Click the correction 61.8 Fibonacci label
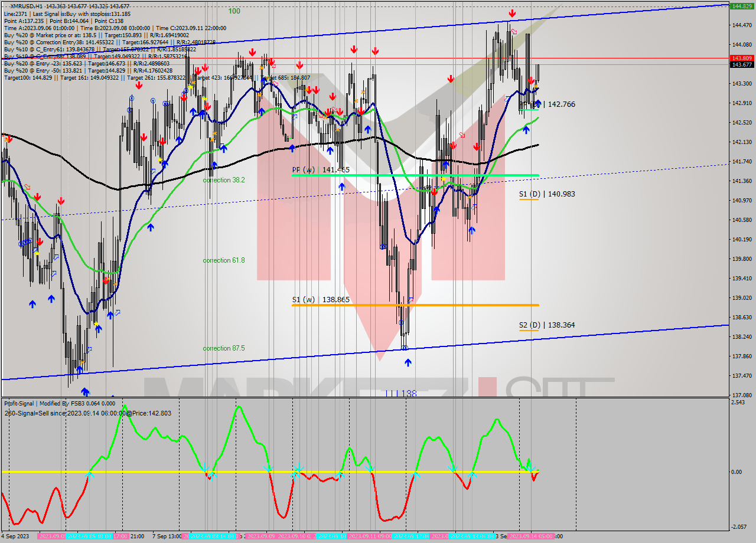Viewport: 756px width, 543px height. tap(223, 260)
